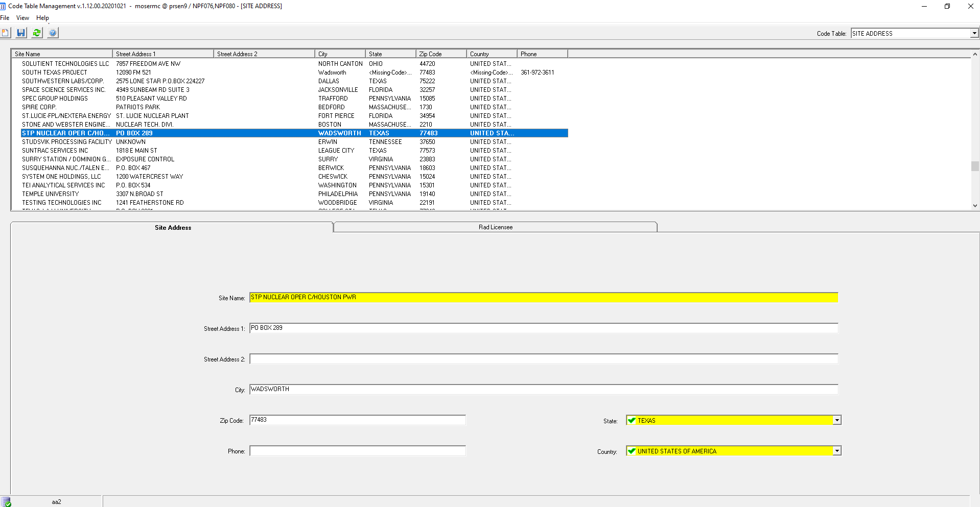Screen dimensions: 980x507
Task: Click the Country column header
Action: point(492,54)
